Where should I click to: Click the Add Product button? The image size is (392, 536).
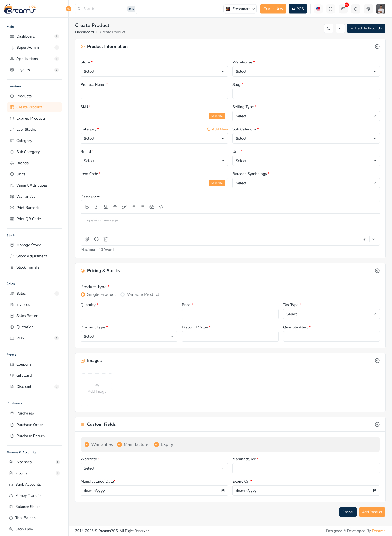pos(372,512)
